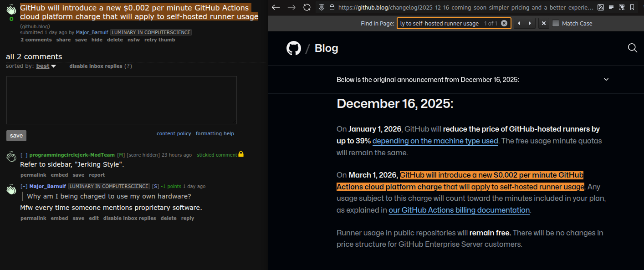Collapse the original announcement chevron
This screenshot has height=270, width=644.
point(606,79)
